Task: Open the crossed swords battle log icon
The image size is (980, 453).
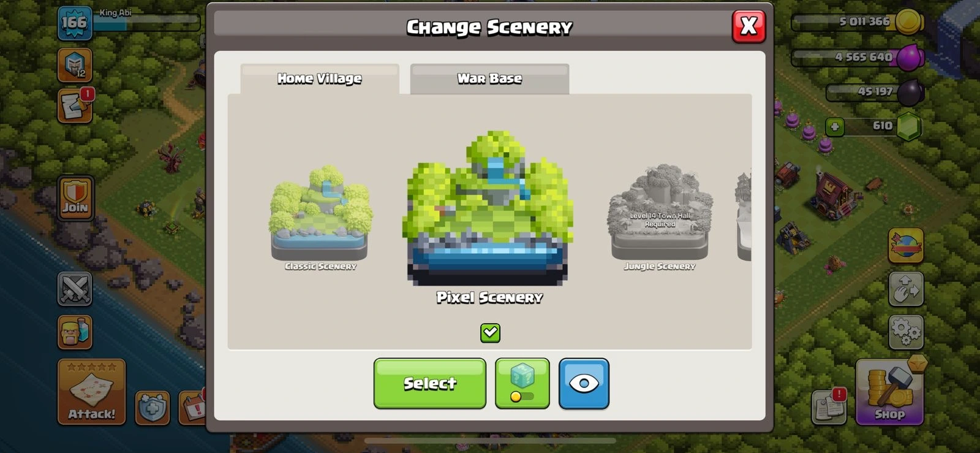Action: click(75, 289)
